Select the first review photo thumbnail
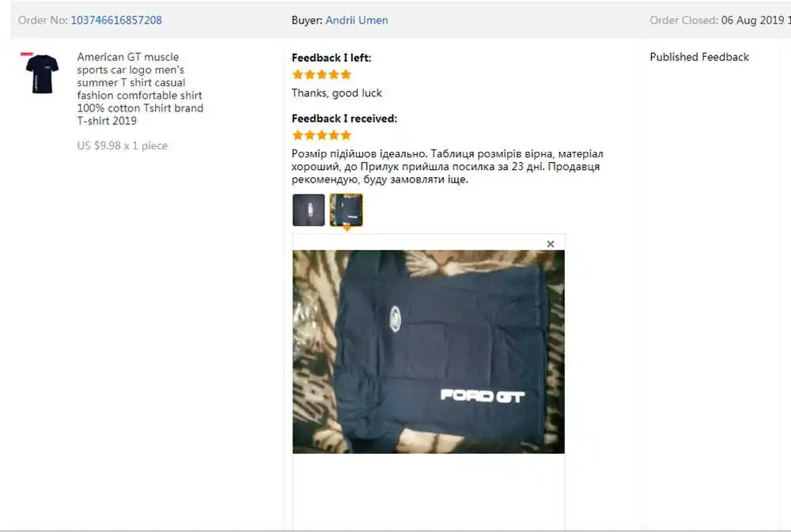The width and height of the screenshot is (791, 532). click(308, 209)
